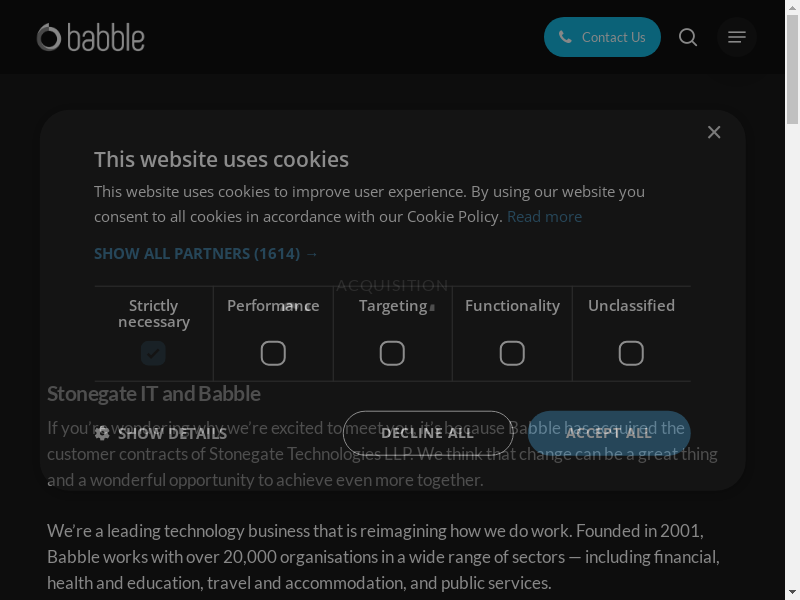Check the Unclassified cookies checkbox

coord(631,353)
